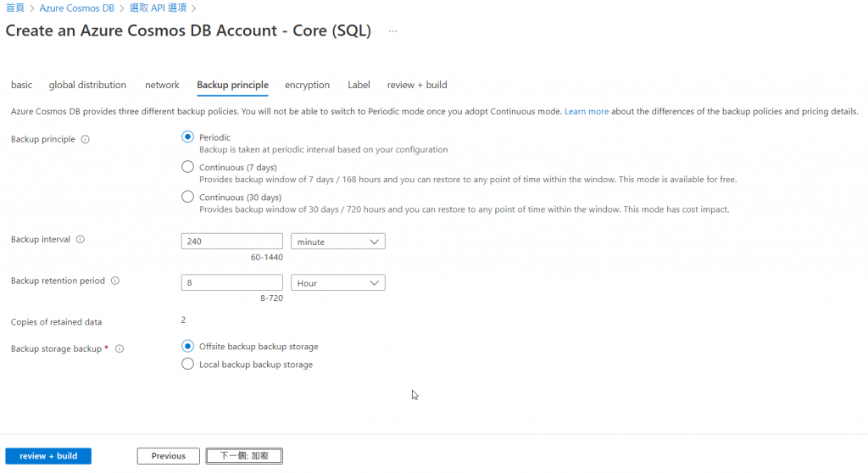Click info icon beside Backup retention period
This screenshot has height=473, width=868.
(115, 281)
